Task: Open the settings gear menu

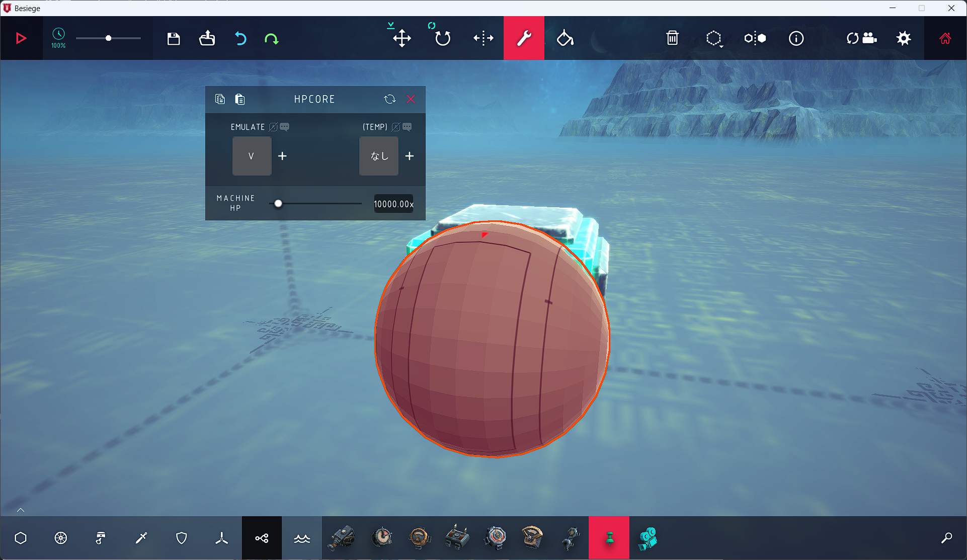Action: pos(904,38)
